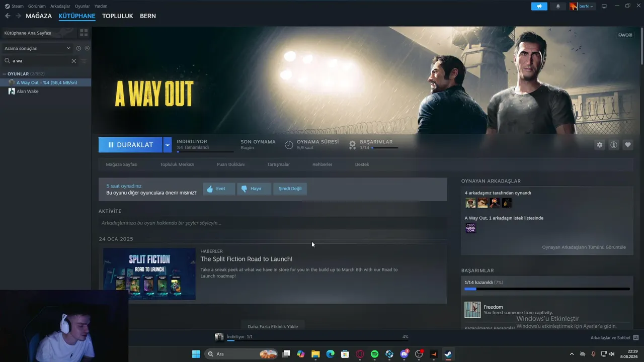Open game settings gear icon

click(x=599, y=145)
